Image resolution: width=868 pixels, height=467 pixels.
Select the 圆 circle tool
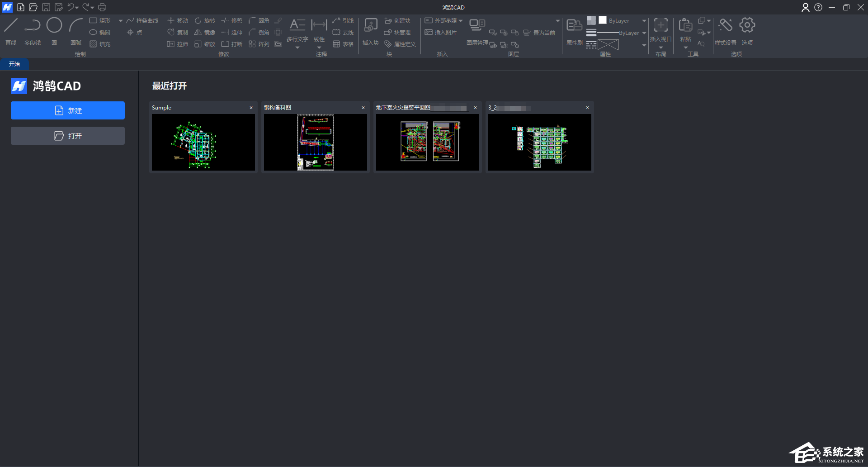54,31
